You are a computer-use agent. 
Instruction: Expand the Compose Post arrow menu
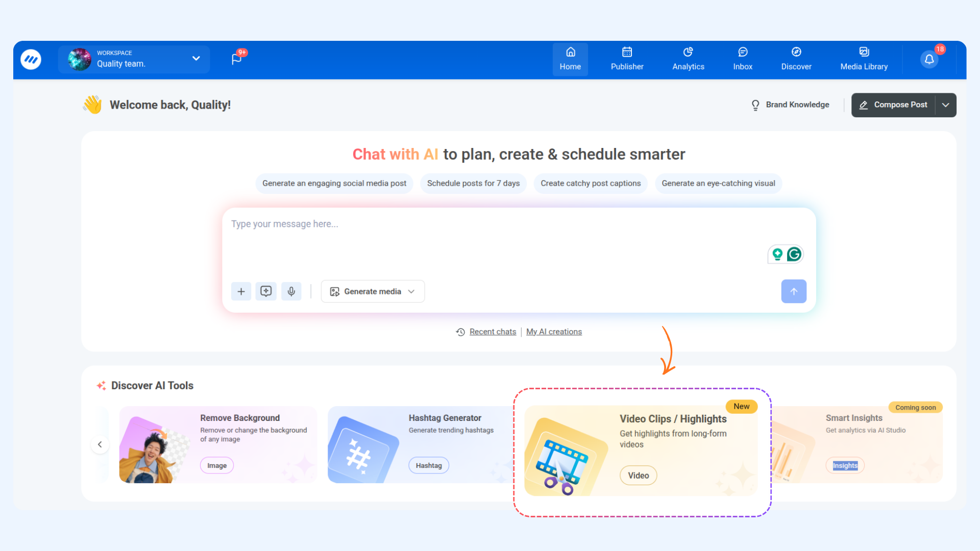point(946,105)
